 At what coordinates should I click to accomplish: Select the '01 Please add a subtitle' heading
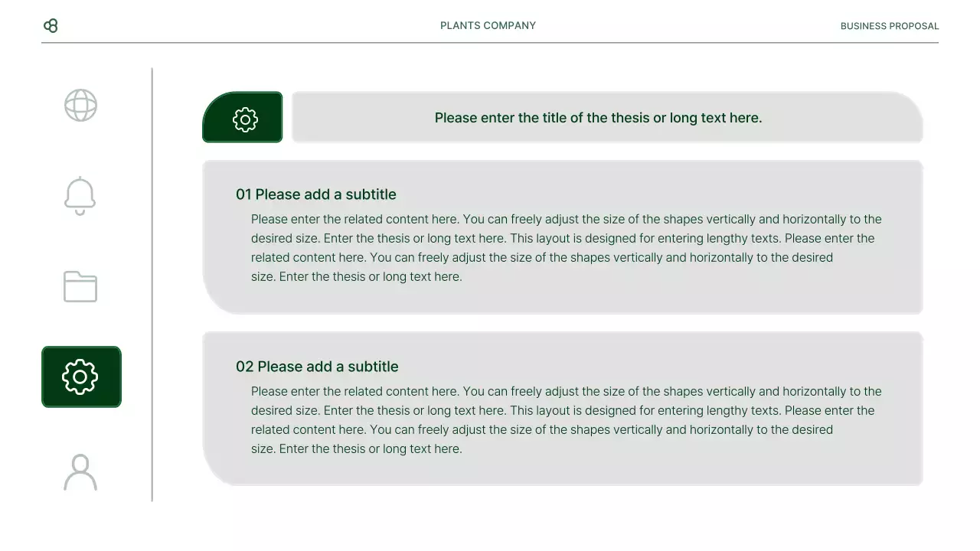(315, 194)
